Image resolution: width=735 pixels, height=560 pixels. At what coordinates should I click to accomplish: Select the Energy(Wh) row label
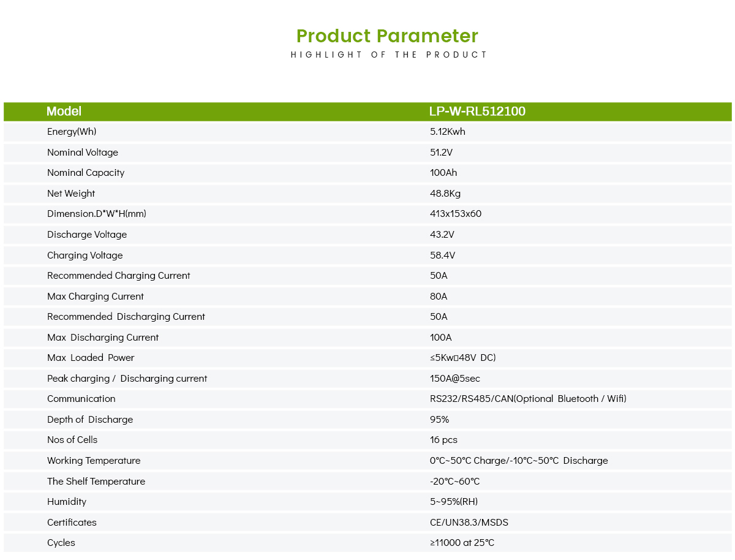click(x=72, y=132)
